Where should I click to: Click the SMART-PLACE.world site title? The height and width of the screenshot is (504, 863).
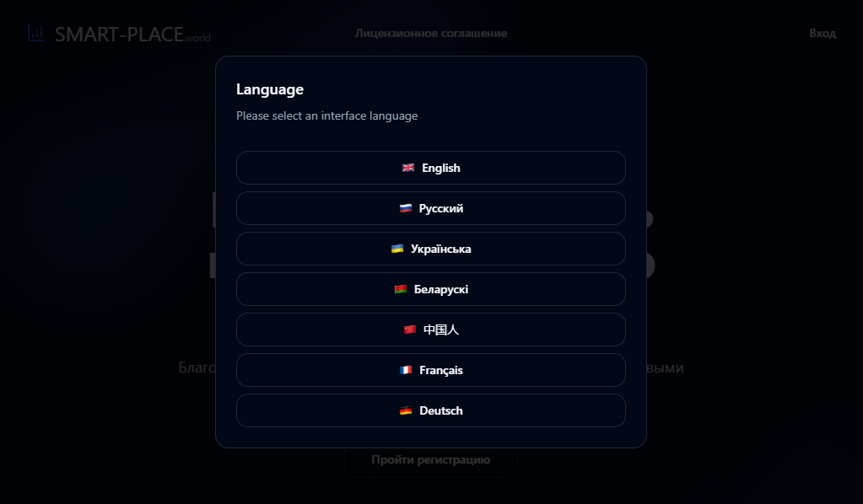tap(132, 34)
